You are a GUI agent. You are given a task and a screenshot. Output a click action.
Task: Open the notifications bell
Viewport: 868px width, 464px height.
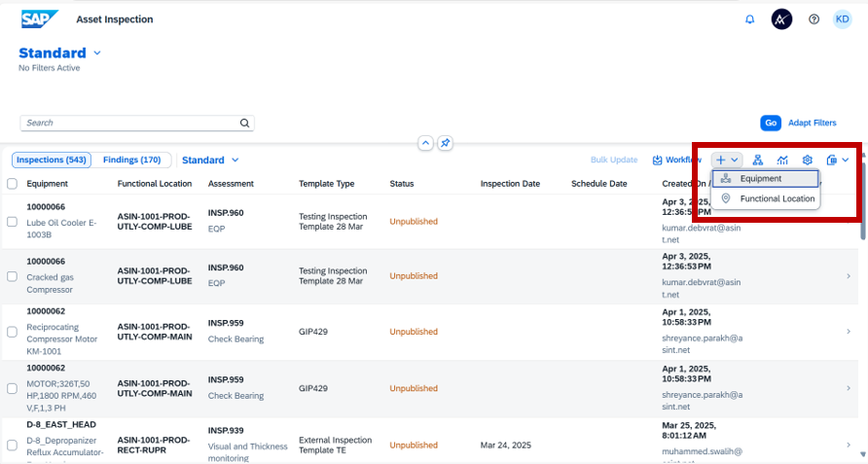[x=749, y=19]
